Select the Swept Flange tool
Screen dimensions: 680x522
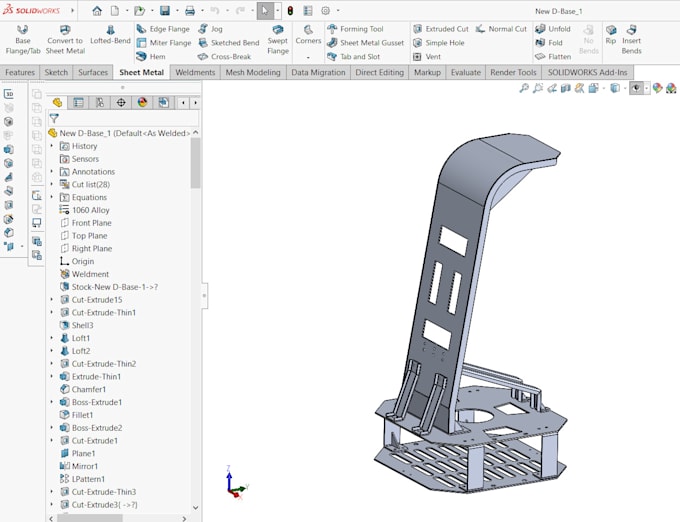(278, 39)
